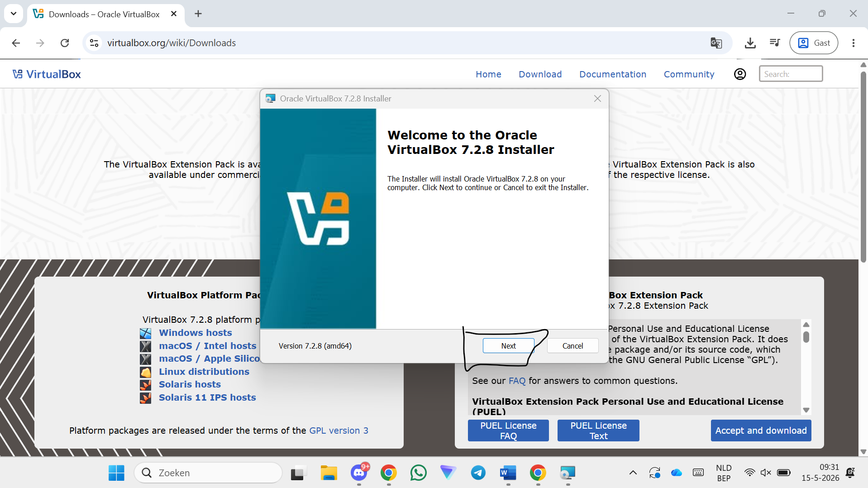Click the page vertical scrollbar thumb
The width and height of the screenshot is (868, 488).
pos(863,167)
